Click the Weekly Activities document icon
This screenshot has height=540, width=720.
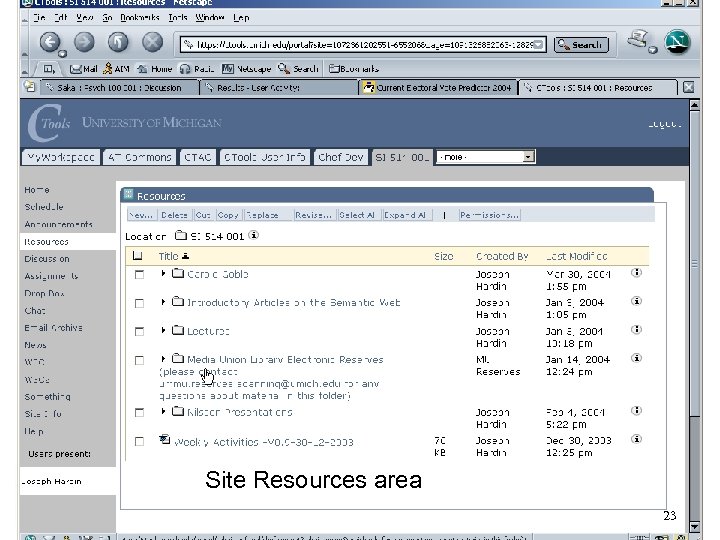click(x=164, y=440)
